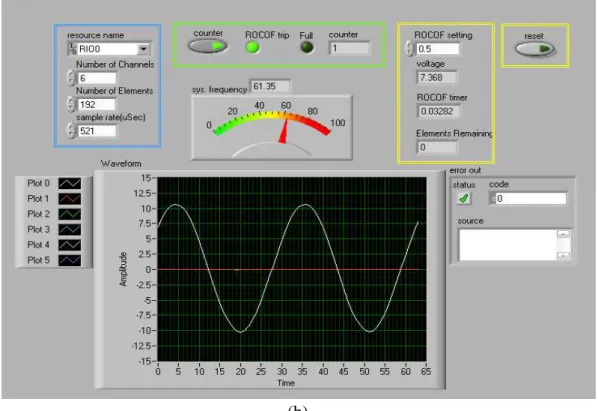The width and height of the screenshot is (598, 411).
Task: Toggle the reset switch
Action: (x=534, y=49)
